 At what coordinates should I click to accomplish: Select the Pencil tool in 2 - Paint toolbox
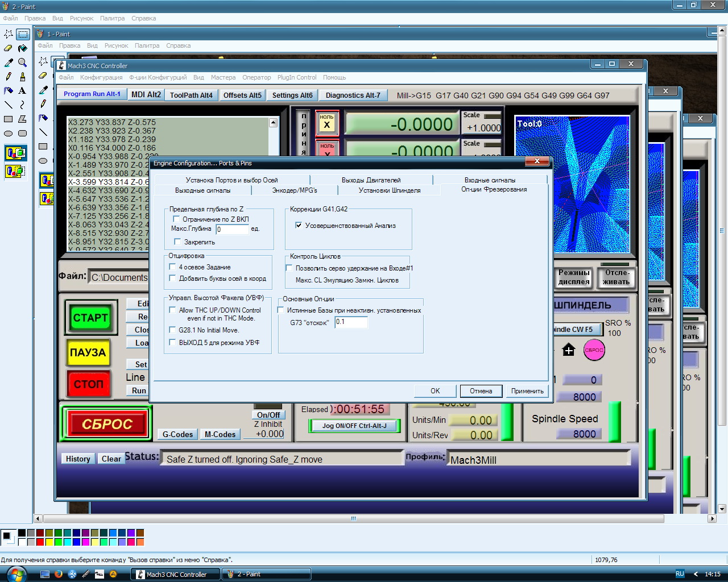point(9,76)
